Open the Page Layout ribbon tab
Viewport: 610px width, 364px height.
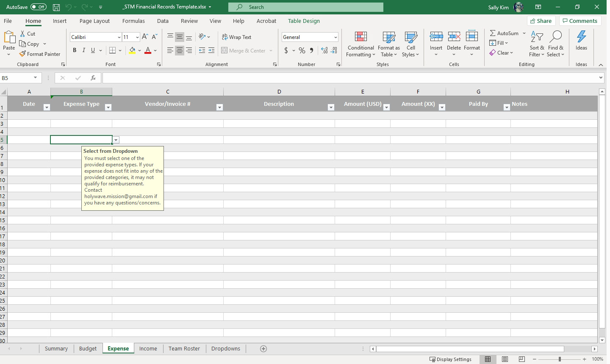click(94, 21)
